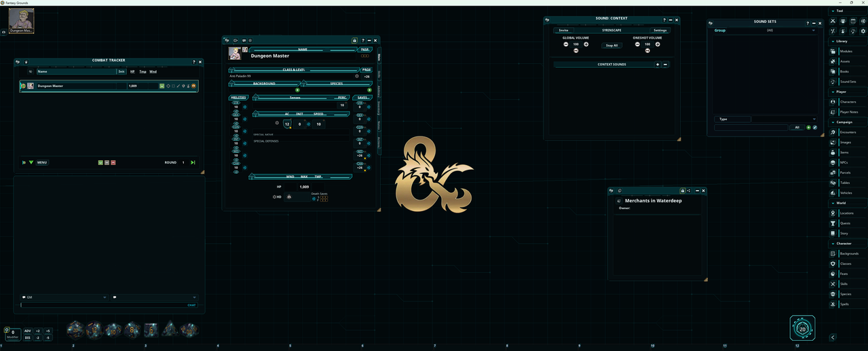Viewport: 868px width, 351px height.
Task: Open the GM chat speaker dropdown
Action: [x=64, y=297]
